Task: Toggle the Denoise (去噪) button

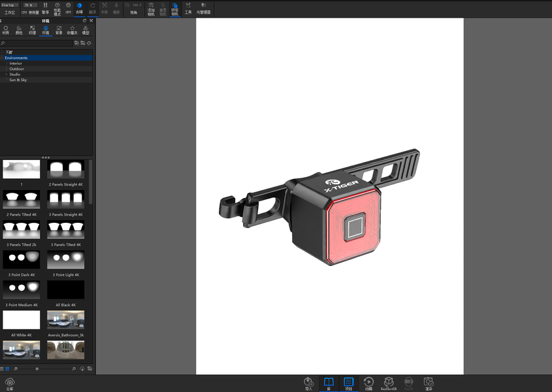Action: [79, 8]
